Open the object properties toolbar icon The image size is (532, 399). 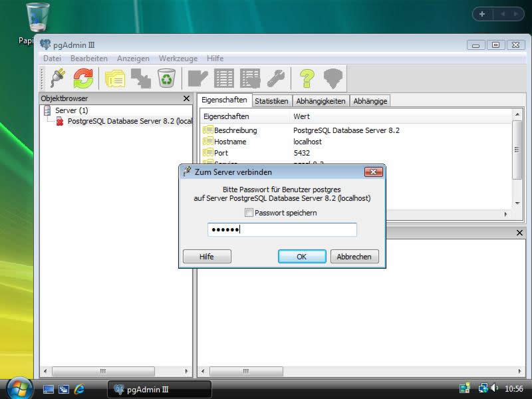pyautogui.click(x=115, y=78)
